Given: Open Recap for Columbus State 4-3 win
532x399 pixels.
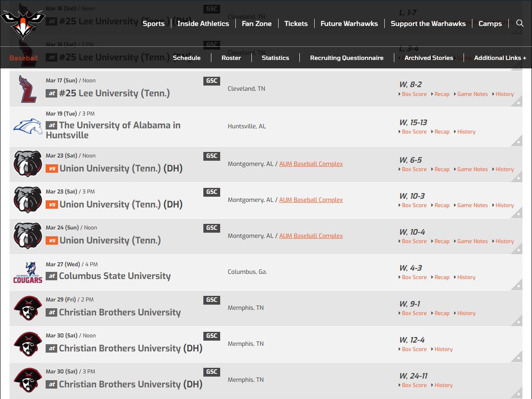Looking at the screenshot, I should coord(442,277).
